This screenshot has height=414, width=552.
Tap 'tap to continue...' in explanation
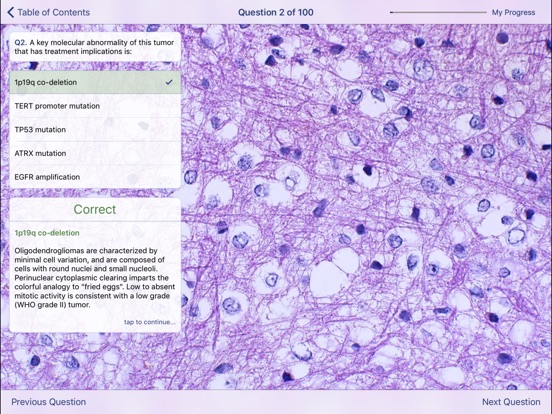(x=149, y=322)
